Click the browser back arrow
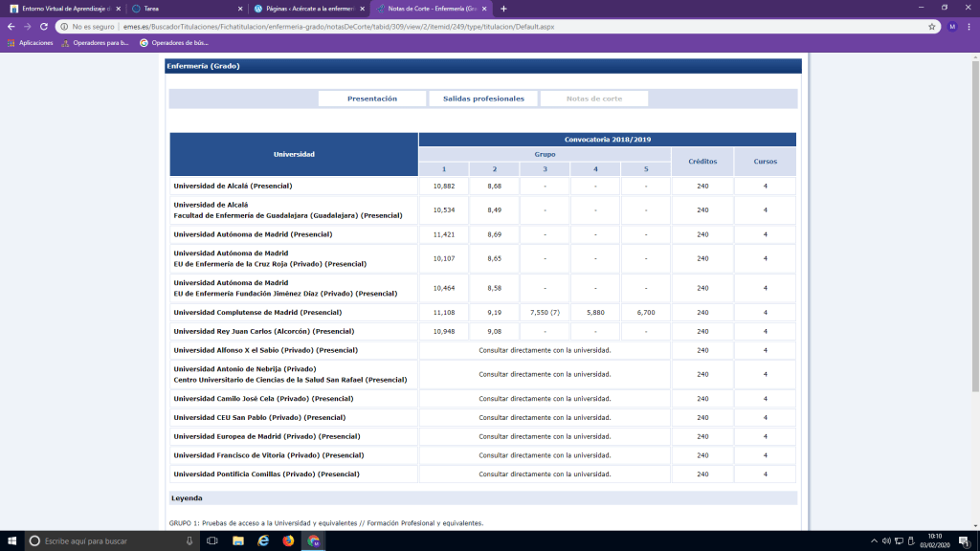This screenshot has width=980, height=551. pyautogui.click(x=11, y=27)
